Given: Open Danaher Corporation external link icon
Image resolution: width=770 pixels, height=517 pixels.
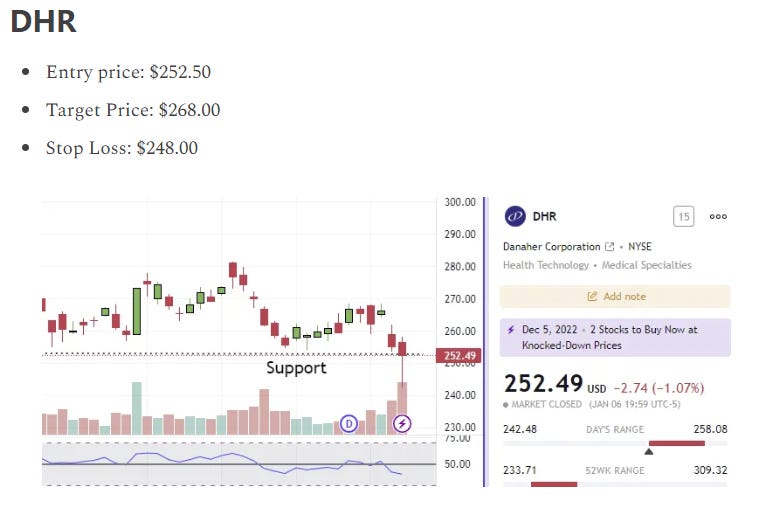Looking at the screenshot, I should (x=609, y=246).
